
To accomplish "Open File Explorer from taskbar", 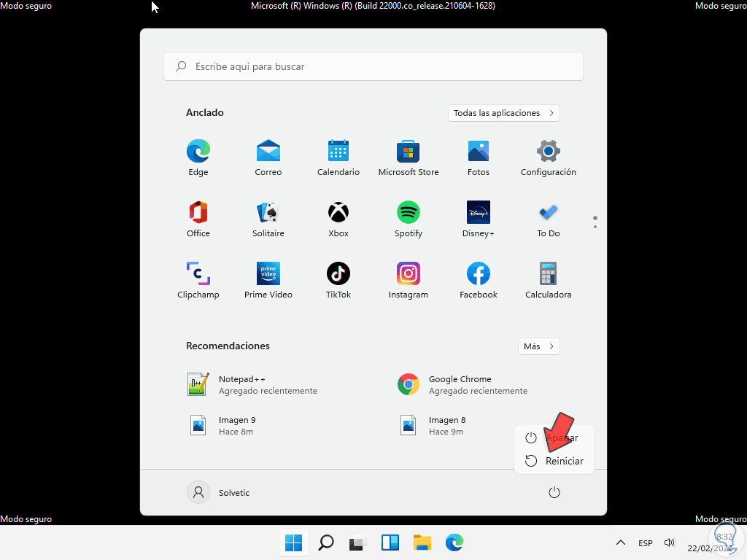I will [422, 542].
